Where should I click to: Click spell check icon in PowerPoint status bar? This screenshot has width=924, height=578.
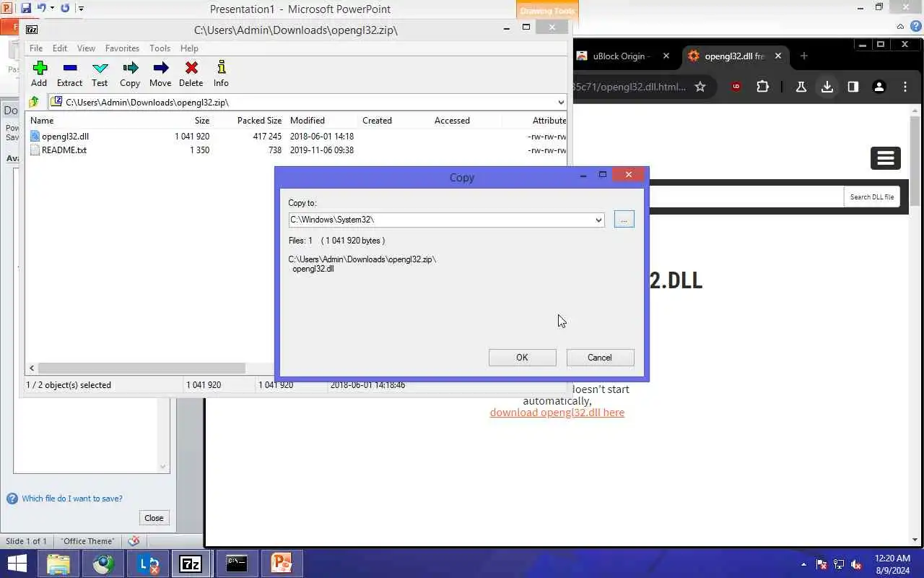click(x=134, y=541)
